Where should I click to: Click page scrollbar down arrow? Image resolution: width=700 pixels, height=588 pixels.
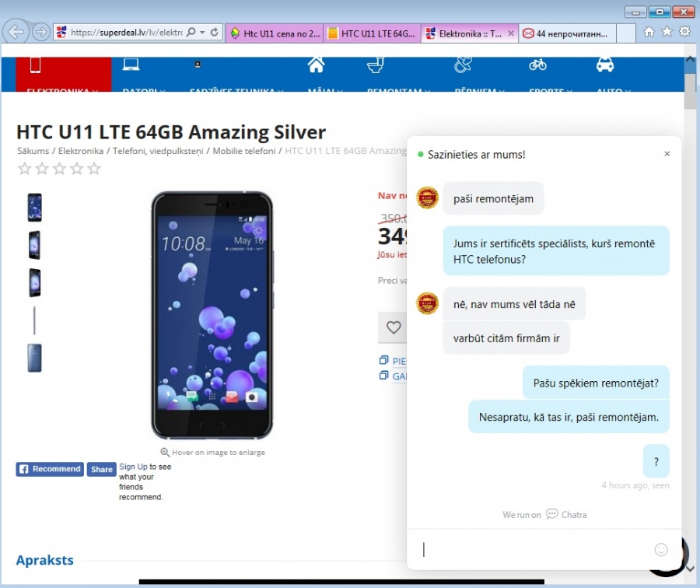(x=690, y=569)
